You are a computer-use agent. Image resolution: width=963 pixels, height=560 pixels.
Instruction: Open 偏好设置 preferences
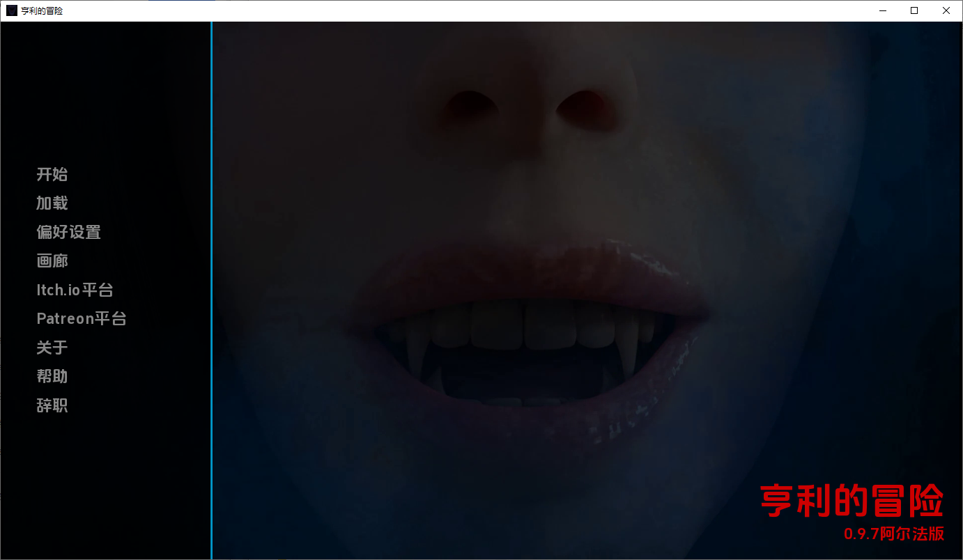click(x=69, y=232)
